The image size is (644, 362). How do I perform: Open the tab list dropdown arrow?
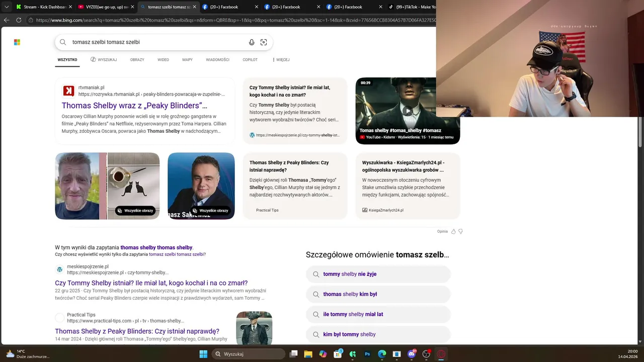pyautogui.click(x=7, y=7)
